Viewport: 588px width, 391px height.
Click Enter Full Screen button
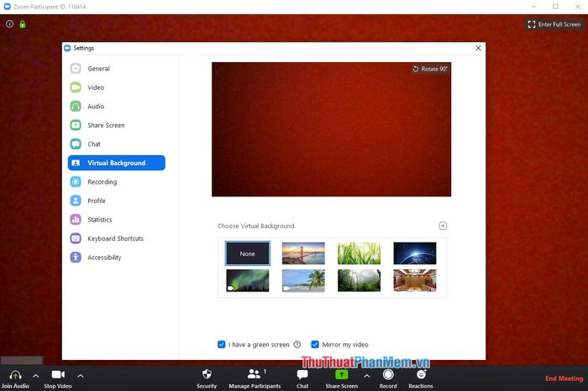554,24
